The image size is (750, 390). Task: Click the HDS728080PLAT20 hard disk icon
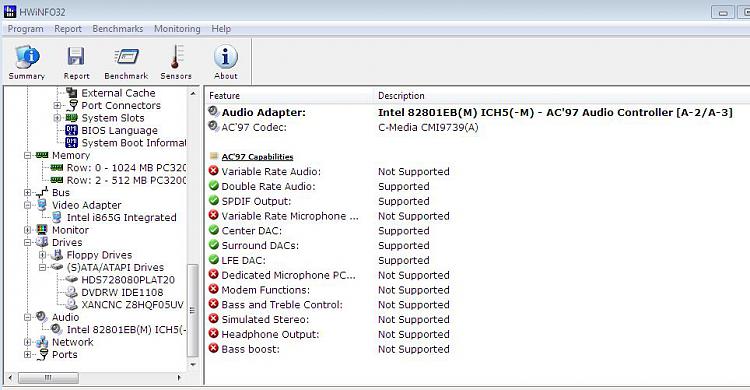click(72, 279)
